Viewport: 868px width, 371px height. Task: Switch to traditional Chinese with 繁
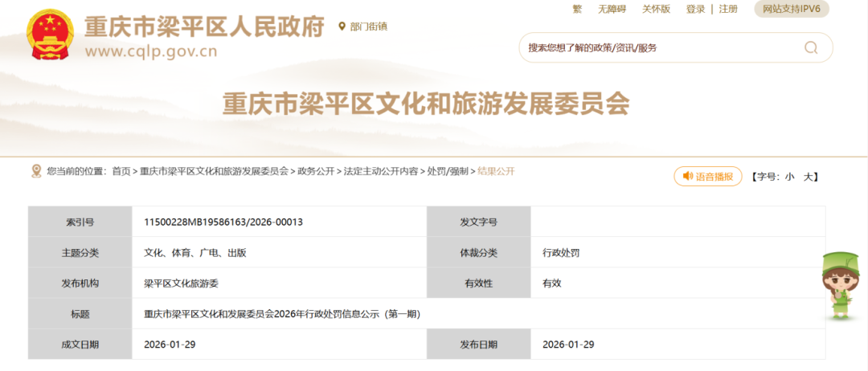pyautogui.click(x=576, y=9)
